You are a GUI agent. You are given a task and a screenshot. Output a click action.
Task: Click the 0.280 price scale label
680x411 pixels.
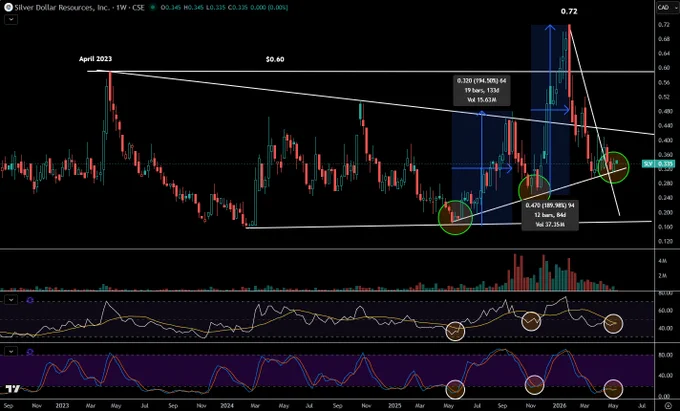coord(665,183)
